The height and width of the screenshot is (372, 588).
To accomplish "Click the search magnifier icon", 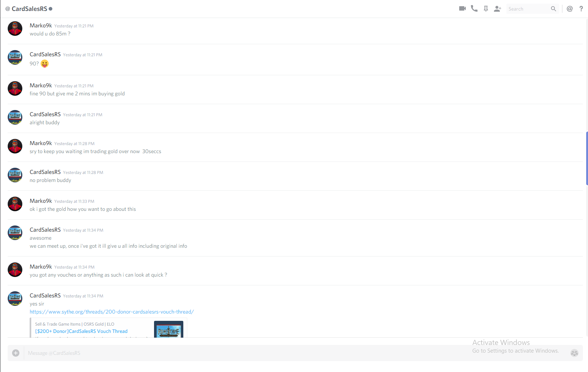I will click(x=554, y=9).
